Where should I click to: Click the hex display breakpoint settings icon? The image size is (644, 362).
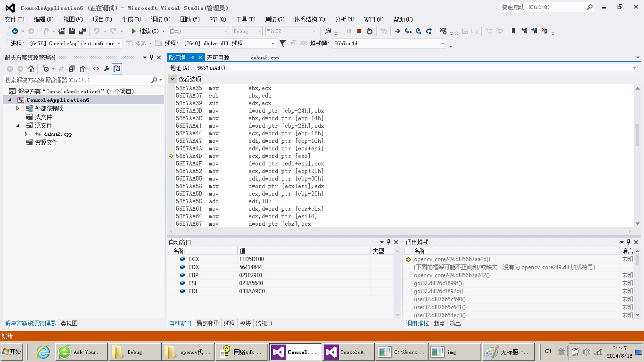coord(443,31)
